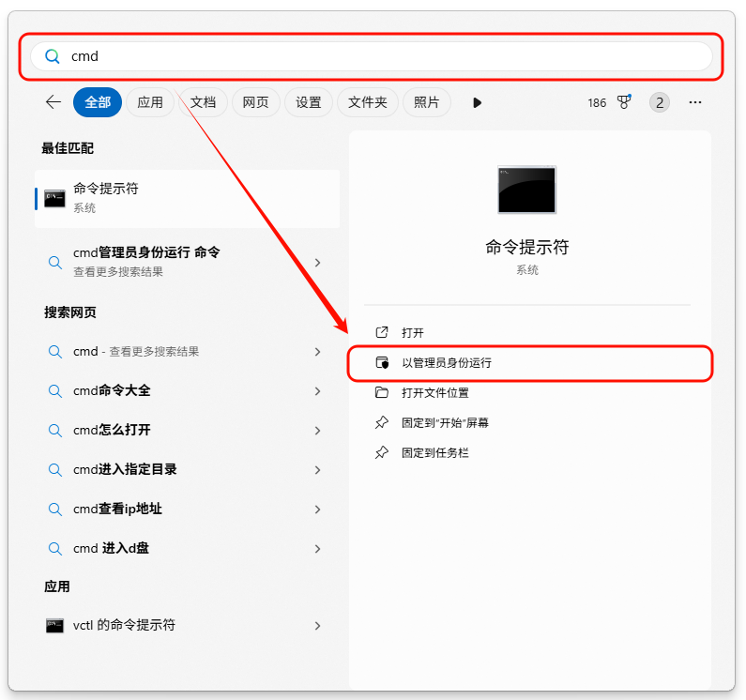
Task: Select the 全部 filter tab
Action: click(98, 102)
